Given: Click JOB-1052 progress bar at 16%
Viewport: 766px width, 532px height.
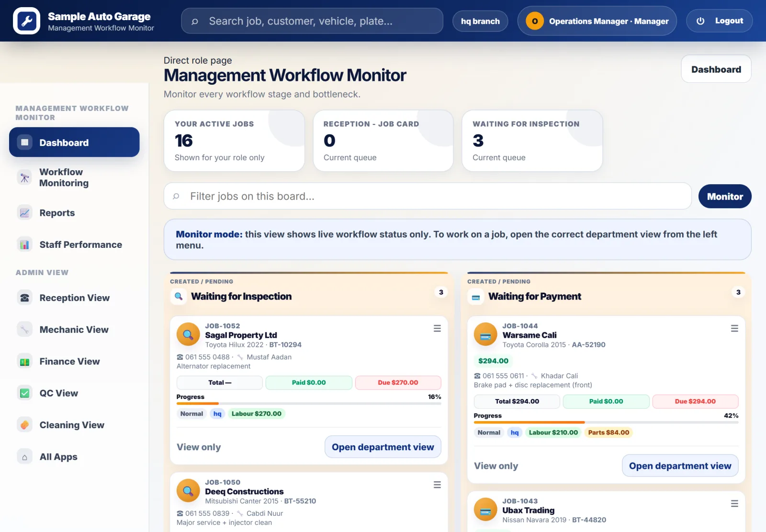Looking at the screenshot, I should click(309, 404).
